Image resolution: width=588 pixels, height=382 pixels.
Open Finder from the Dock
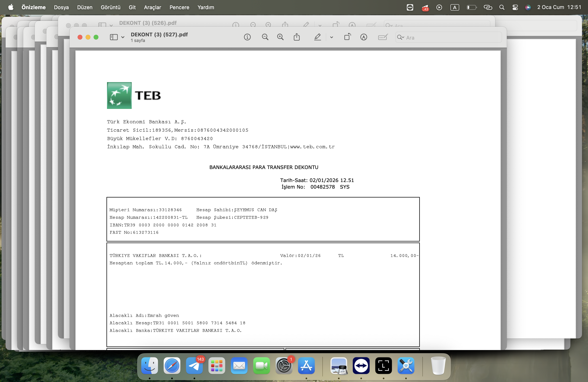click(x=149, y=365)
